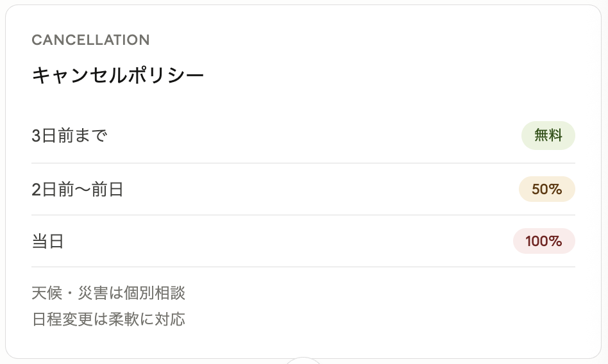Click empty space between 2日前〜前日 and 50%
Screen dimensions: 608x364
pyautogui.click(x=321, y=190)
